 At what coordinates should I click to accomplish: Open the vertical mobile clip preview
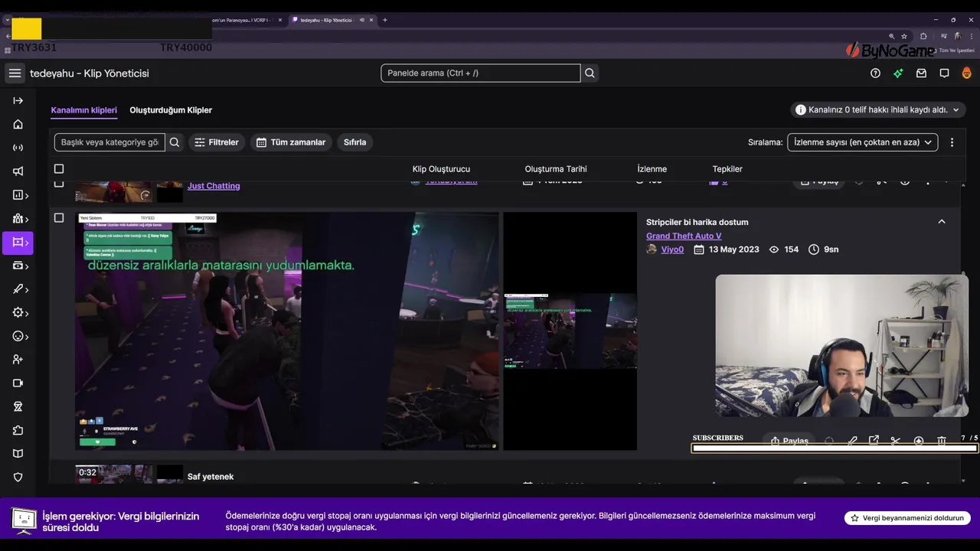570,331
